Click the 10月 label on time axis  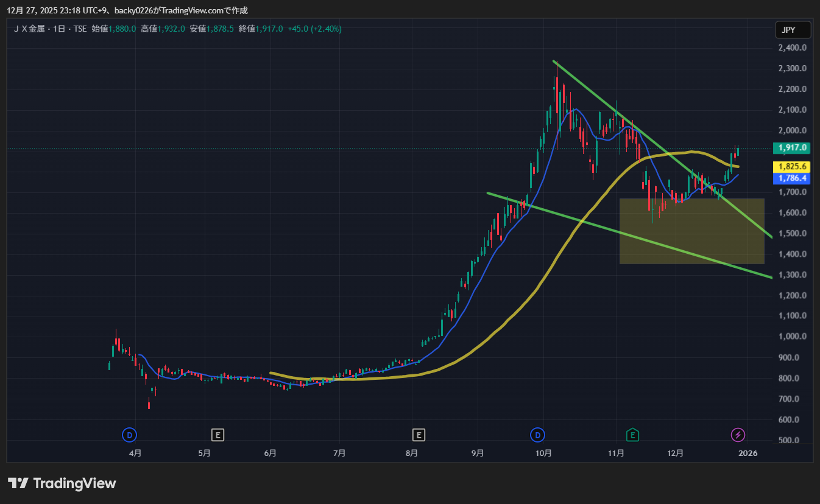(543, 453)
